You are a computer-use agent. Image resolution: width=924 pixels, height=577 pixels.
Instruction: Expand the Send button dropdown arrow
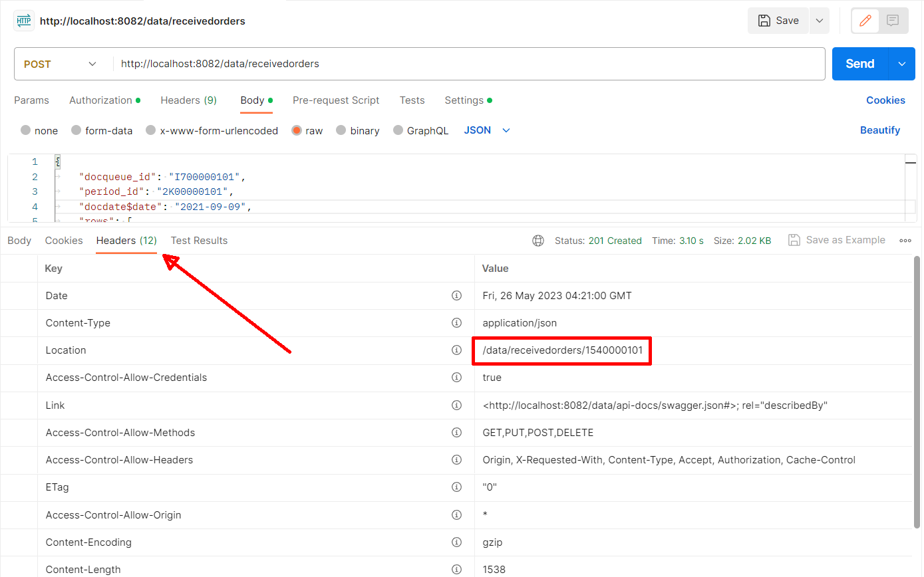(x=902, y=64)
